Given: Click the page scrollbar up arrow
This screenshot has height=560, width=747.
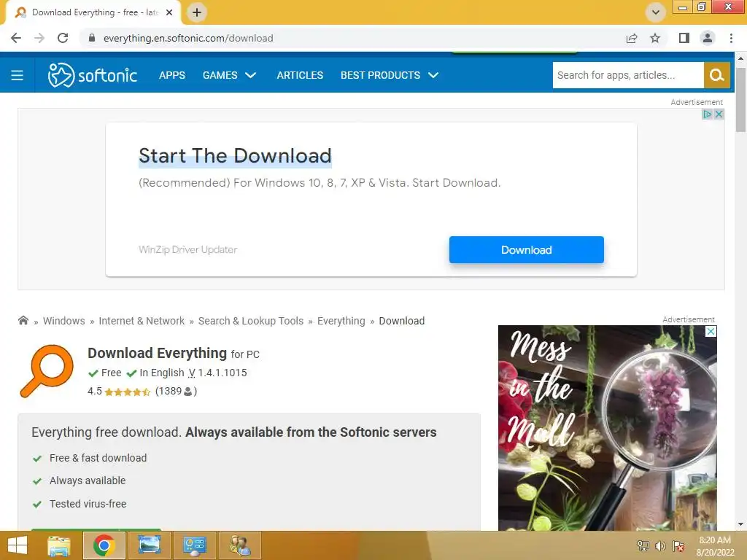Looking at the screenshot, I should (740, 58).
